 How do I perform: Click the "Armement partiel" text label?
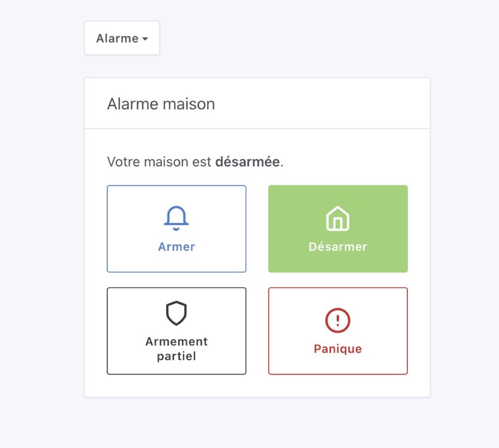(176, 349)
